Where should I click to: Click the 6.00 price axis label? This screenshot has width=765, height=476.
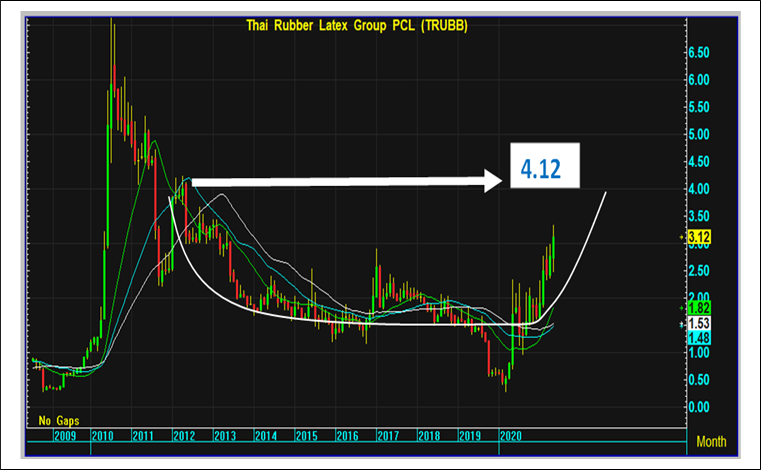(699, 80)
